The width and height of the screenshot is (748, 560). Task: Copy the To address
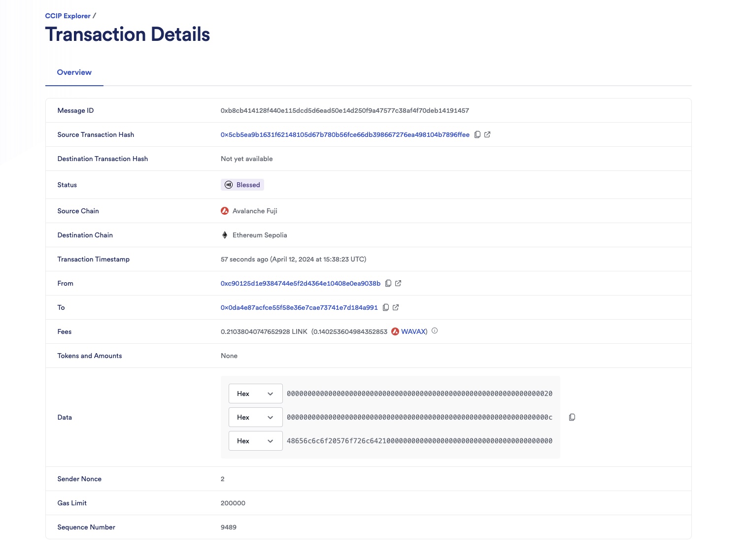(385, 307)
